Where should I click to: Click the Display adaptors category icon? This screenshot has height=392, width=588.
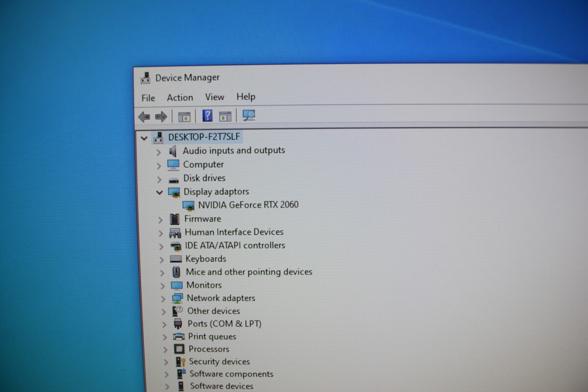[x=174, y=192]
